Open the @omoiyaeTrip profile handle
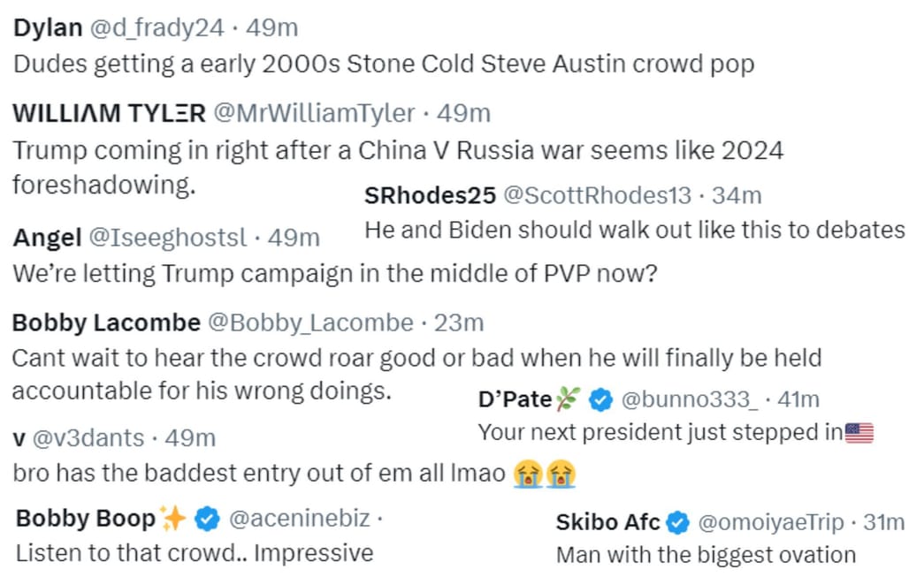The width and height of the screenshot is (924, 577). click(771, 523)
